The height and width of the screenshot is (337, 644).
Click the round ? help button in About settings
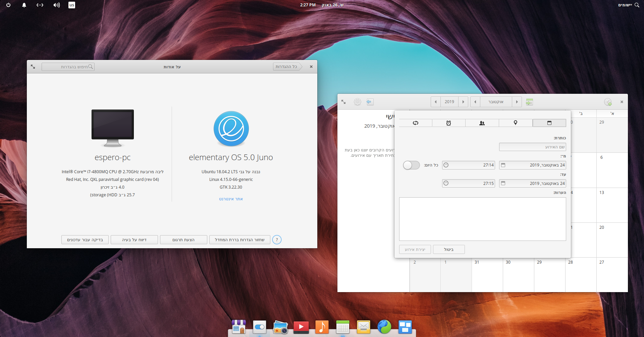tap(277, 240)
